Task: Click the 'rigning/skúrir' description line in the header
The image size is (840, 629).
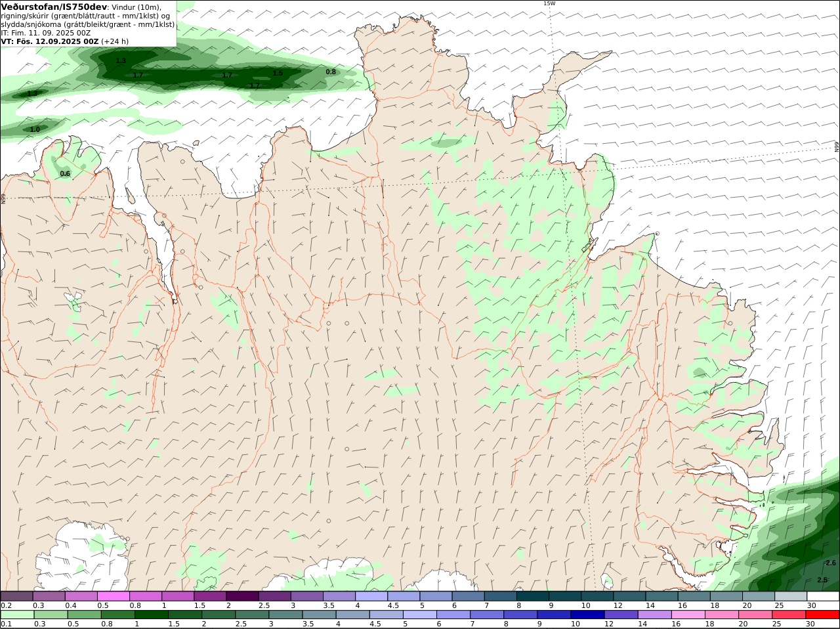Action: tap(85, 16)
